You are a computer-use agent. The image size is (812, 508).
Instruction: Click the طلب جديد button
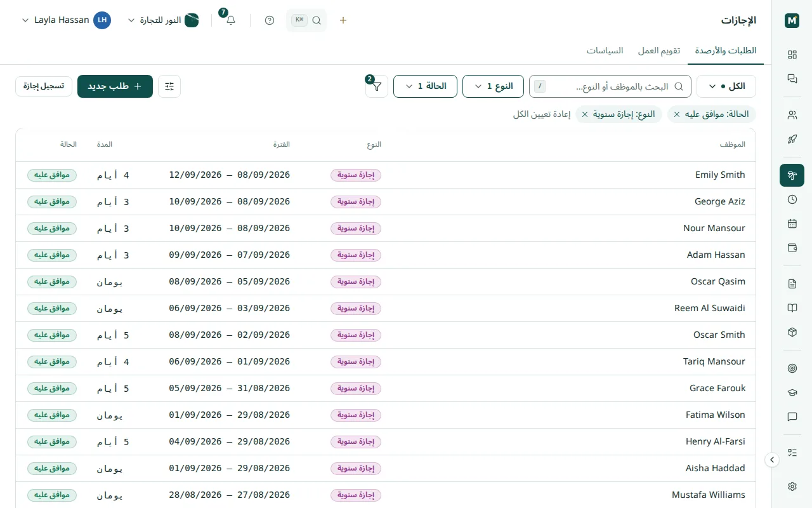pyautogui.click(x=115, y=86)
